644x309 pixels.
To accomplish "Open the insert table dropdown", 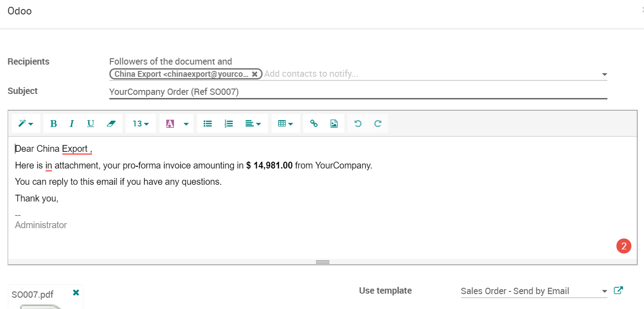I will tap(286, 124).
